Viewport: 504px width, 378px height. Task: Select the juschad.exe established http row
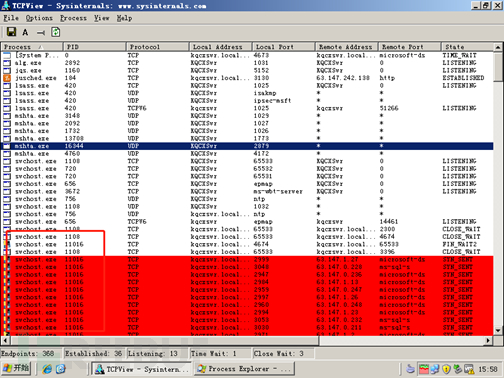pos(247,78)
